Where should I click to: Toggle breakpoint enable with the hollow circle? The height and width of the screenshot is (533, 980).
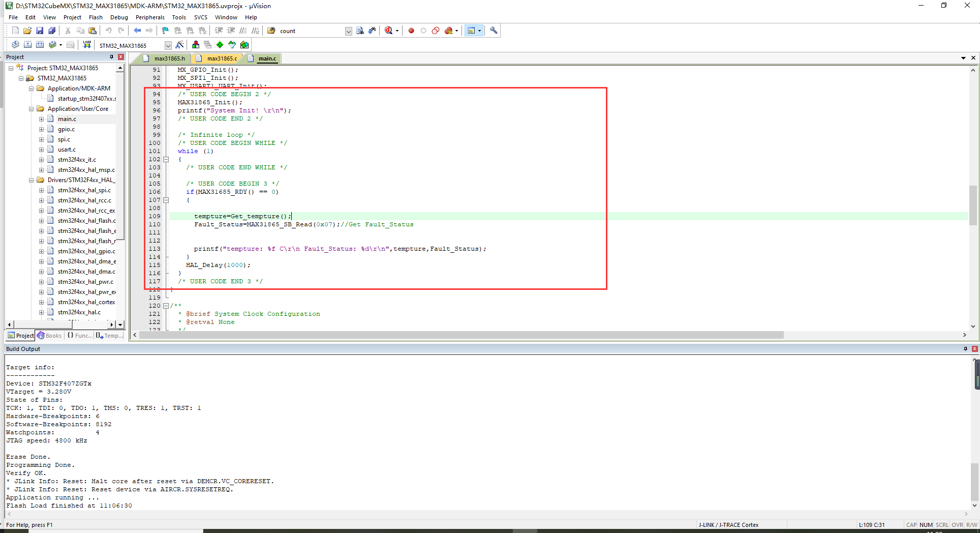tap(423, 31)
